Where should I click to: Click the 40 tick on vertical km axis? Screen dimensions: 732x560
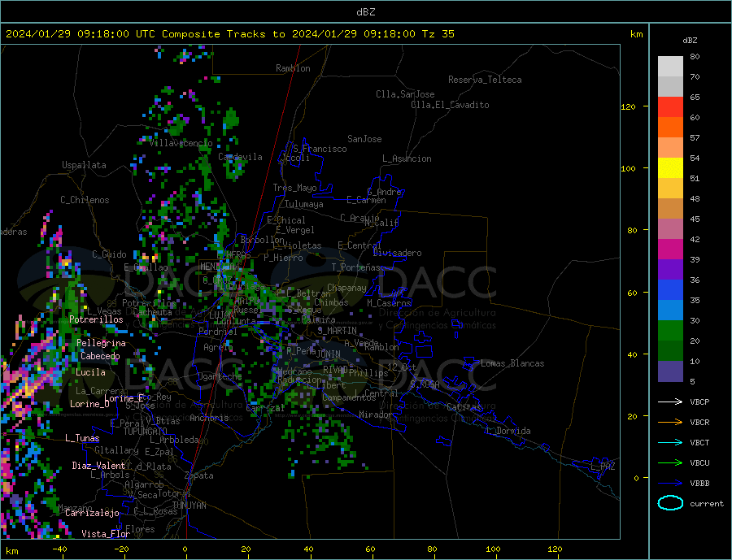pos(632,354)
